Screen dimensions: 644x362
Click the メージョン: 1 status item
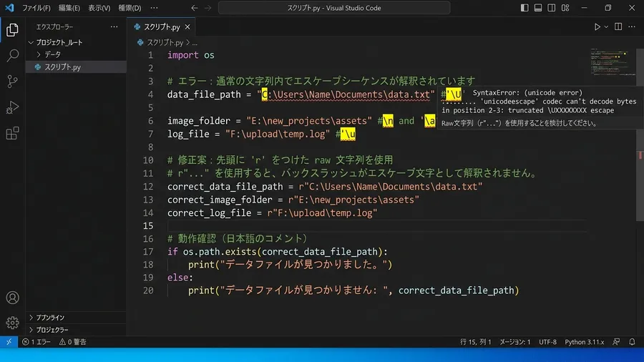pyautogui.click(x=514, y=342)
